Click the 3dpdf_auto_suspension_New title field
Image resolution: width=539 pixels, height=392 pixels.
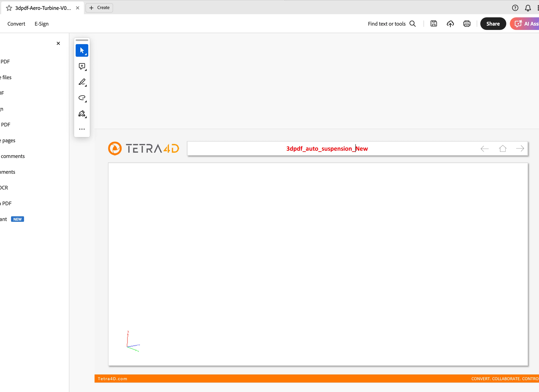click(x=327, y=149)
